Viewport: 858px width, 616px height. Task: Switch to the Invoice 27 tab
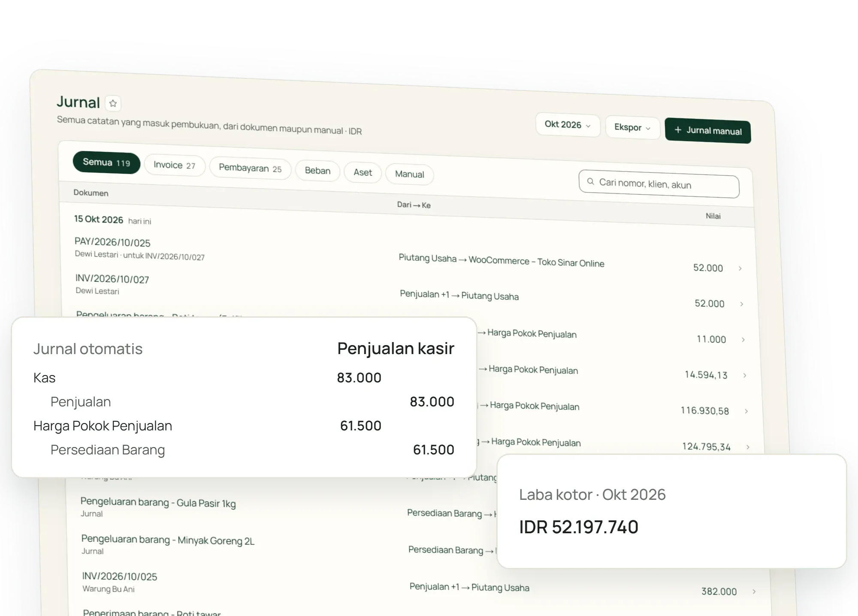click(175, 165)
